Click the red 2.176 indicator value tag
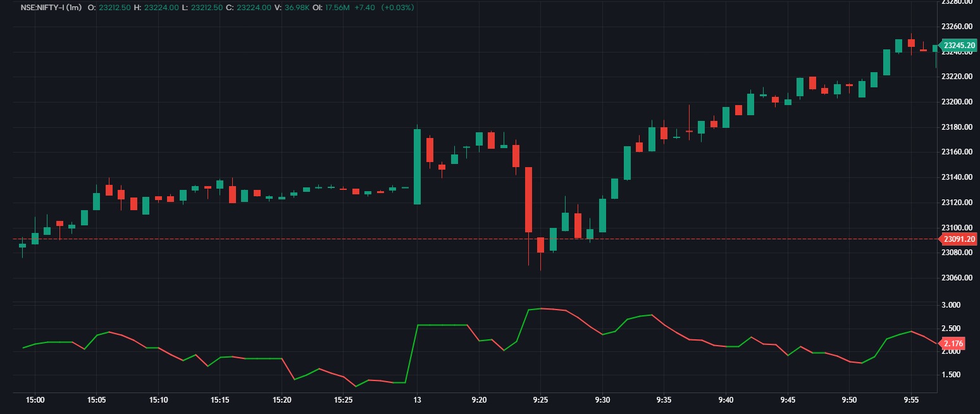This screenshot has width=980, height=414. (x=953, y=342)
